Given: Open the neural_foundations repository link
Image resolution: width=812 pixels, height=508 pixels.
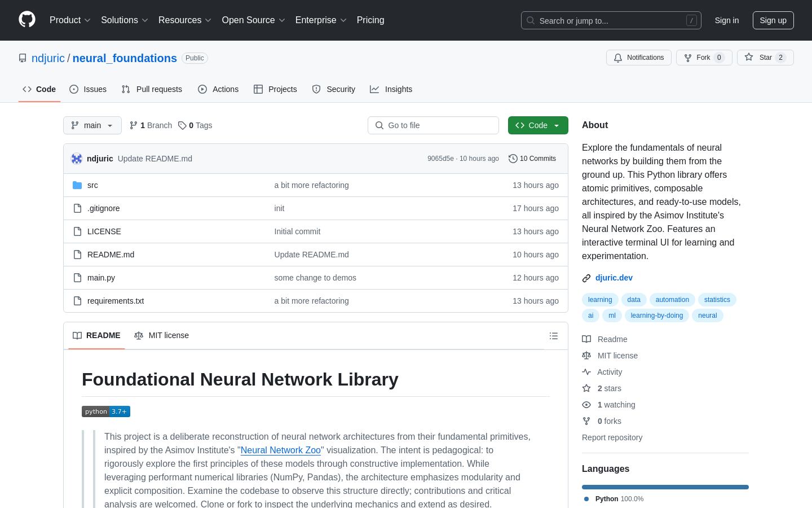Looking at the screenshot, I should coord(125,58).
